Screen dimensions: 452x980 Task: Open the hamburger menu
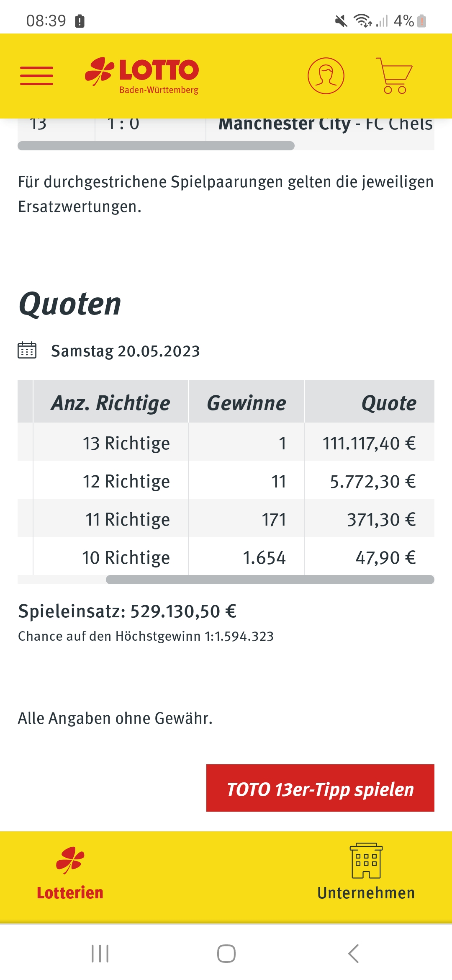click(37, 76)
